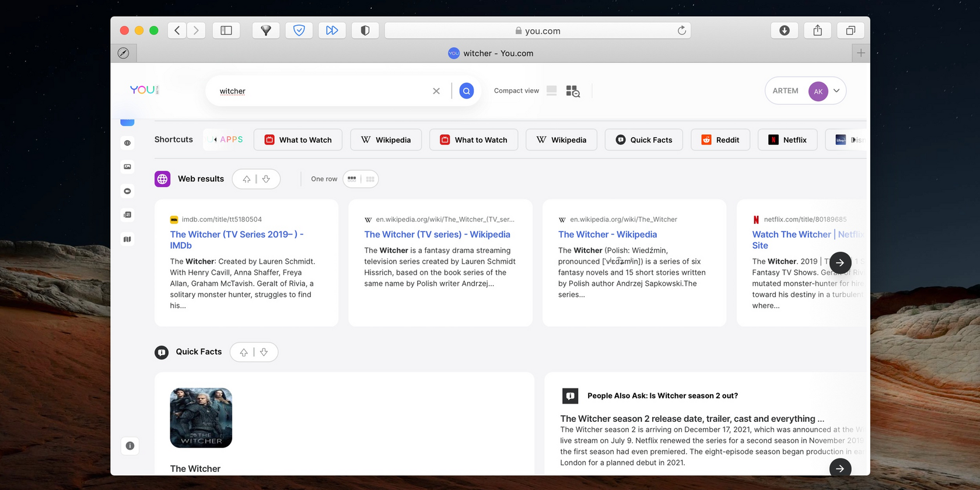The width and height of the screenshot is (980, 490).
Task: Click the blue fast-forward extension icon
Action: click(332, 30)
